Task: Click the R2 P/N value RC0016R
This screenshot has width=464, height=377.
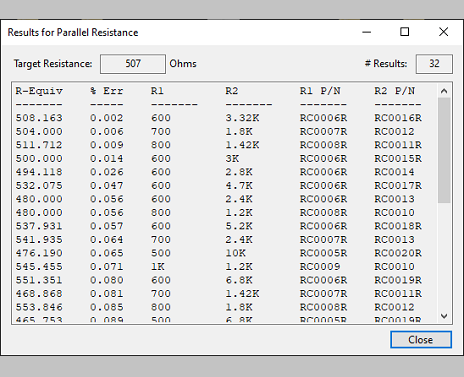Action: 398,118
